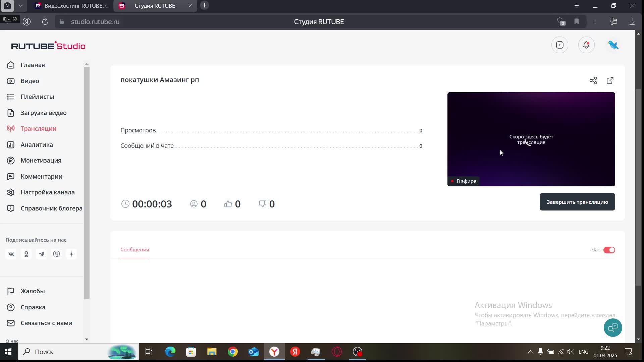The image size is (644, 362).
Task: Open Справочник блогера
Action: [51, 208]
